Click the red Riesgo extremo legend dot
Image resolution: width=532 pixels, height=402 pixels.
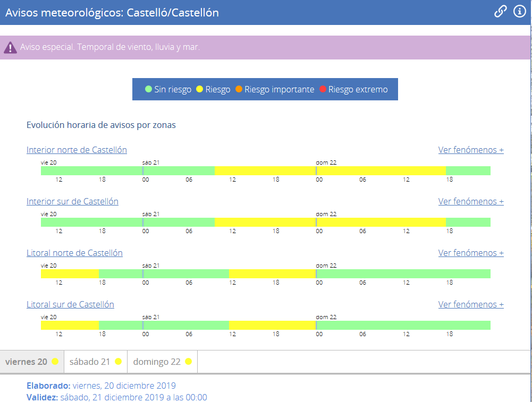pos(323,89)
